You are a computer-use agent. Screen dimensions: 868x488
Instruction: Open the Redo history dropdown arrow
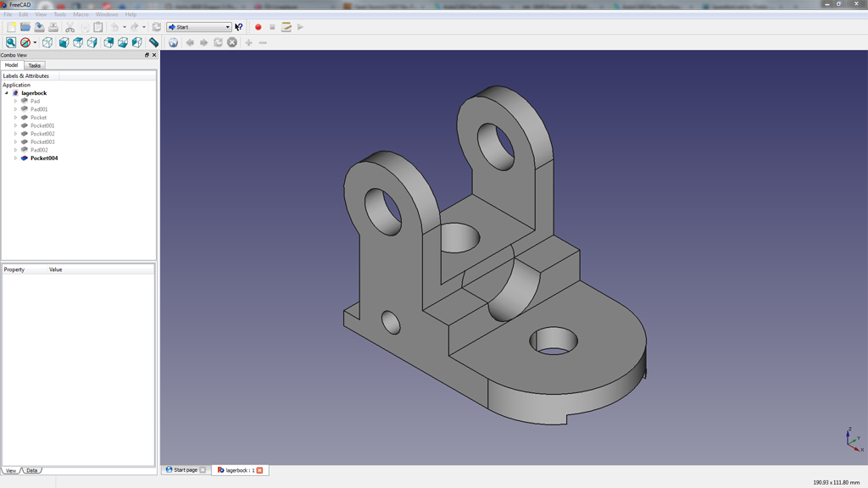click(x=144, y=27)
